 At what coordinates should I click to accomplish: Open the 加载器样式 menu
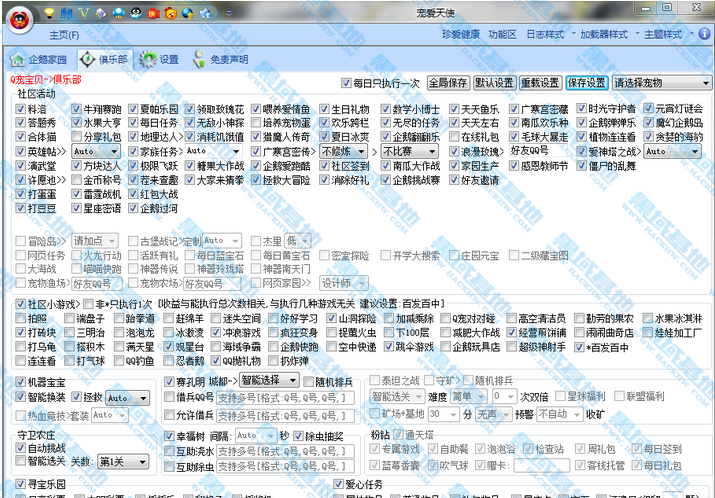point(609,34)
